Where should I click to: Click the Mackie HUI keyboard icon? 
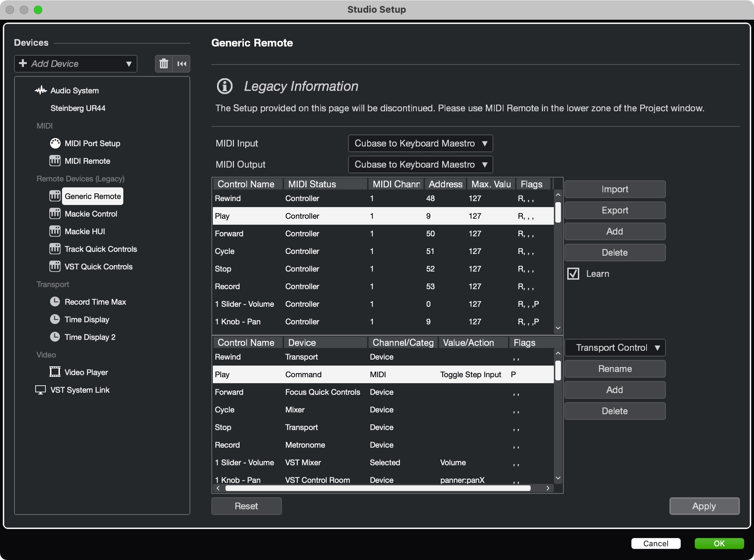click(55, 231)
